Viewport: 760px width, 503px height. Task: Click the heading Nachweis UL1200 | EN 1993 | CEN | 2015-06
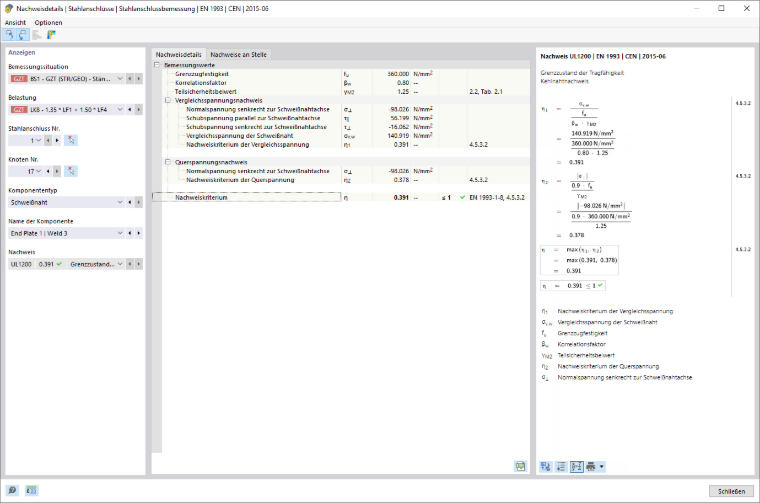(603, 56)
